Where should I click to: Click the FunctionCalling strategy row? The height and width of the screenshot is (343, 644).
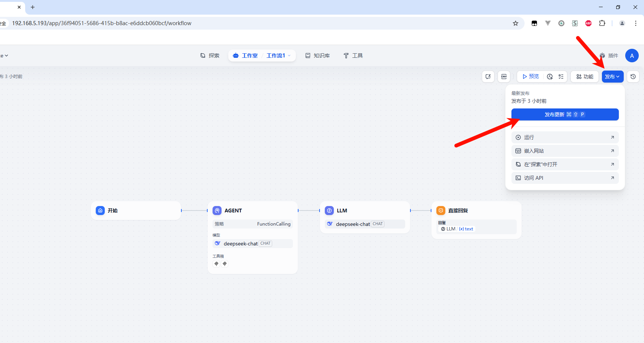tap(253, 224)
